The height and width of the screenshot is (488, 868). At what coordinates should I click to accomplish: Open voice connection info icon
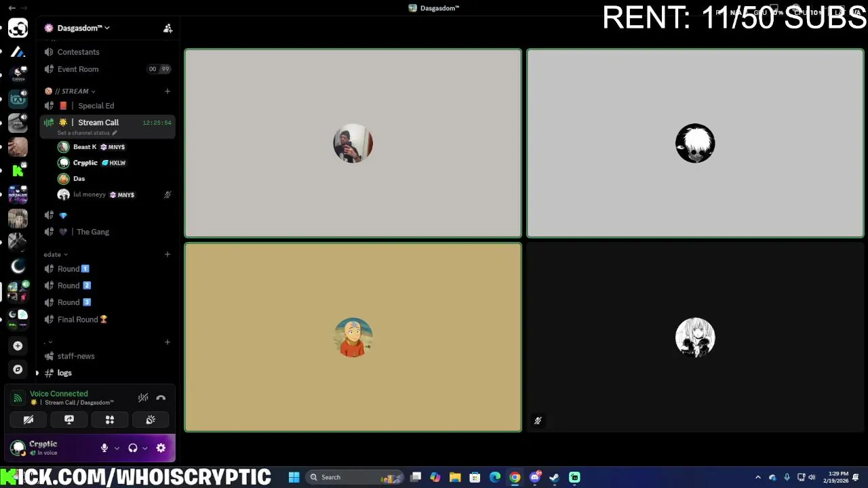pos(18,398)
